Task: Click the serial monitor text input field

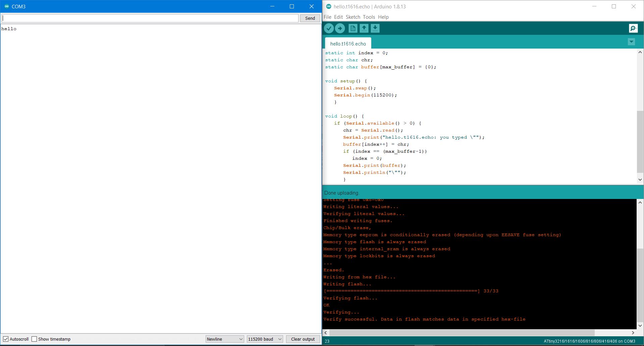Action: click(150, 18)
